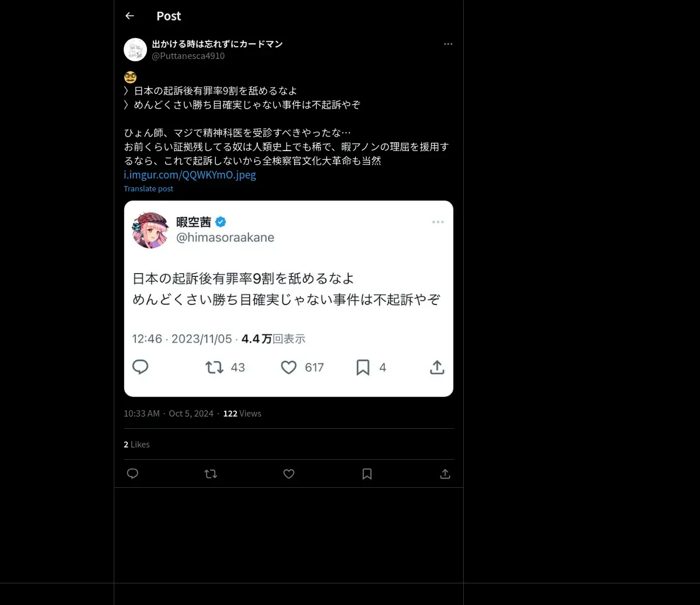Viewport: 700px width, 605px height.
Task: Click the bookmark icon showing 4 in image
Action: (x=363, y=367)
